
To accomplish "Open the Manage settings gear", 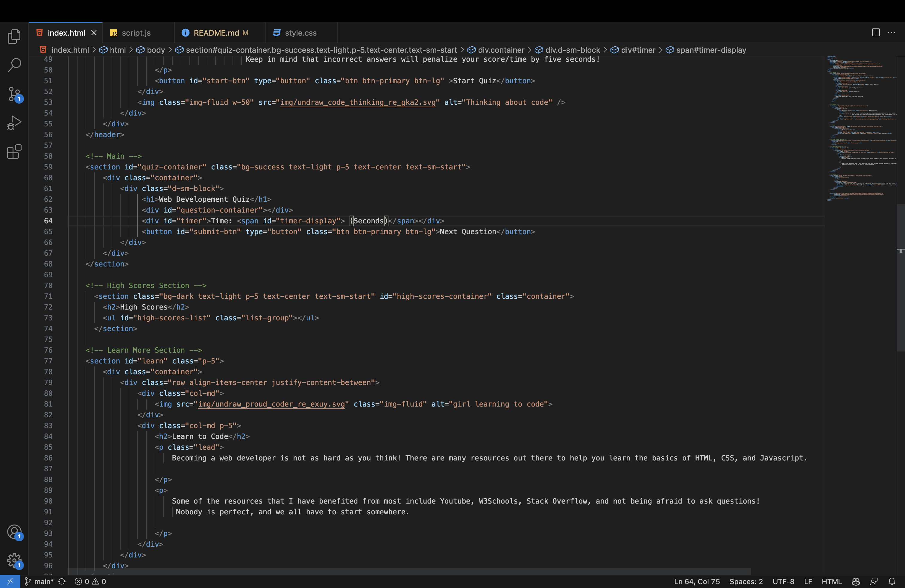I will (x=14, y=561).
